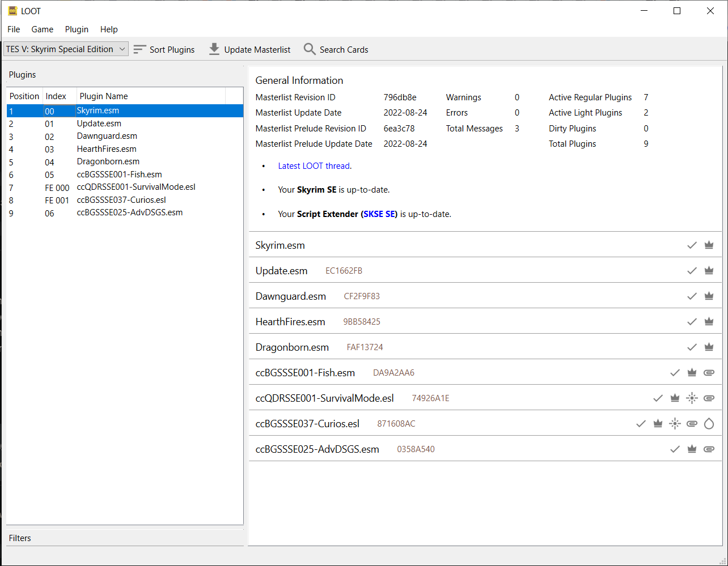Click the Master File crown icon on Skyrim.esm
The width and height of the screenshot is (728, 566).
coord(709,245)
